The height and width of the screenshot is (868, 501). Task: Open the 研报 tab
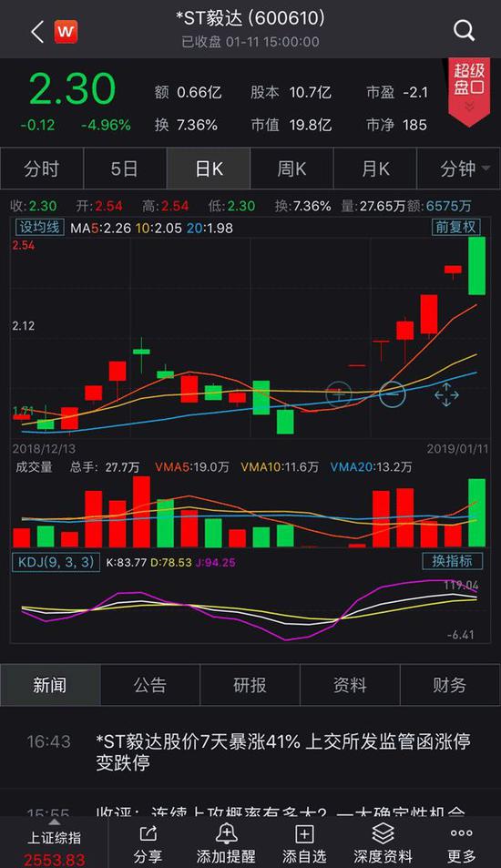(250, 685)
